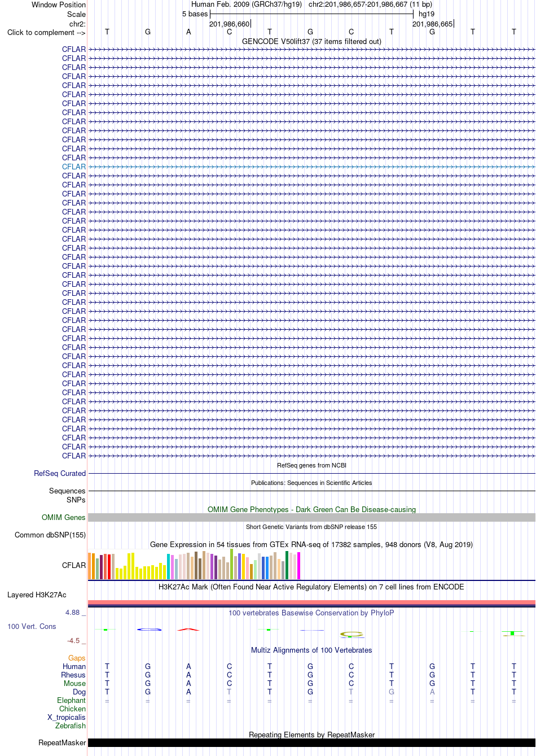This screenshot has width=536, height=756.
Task: Click base A in the complement sequence row
Action: 188,32
